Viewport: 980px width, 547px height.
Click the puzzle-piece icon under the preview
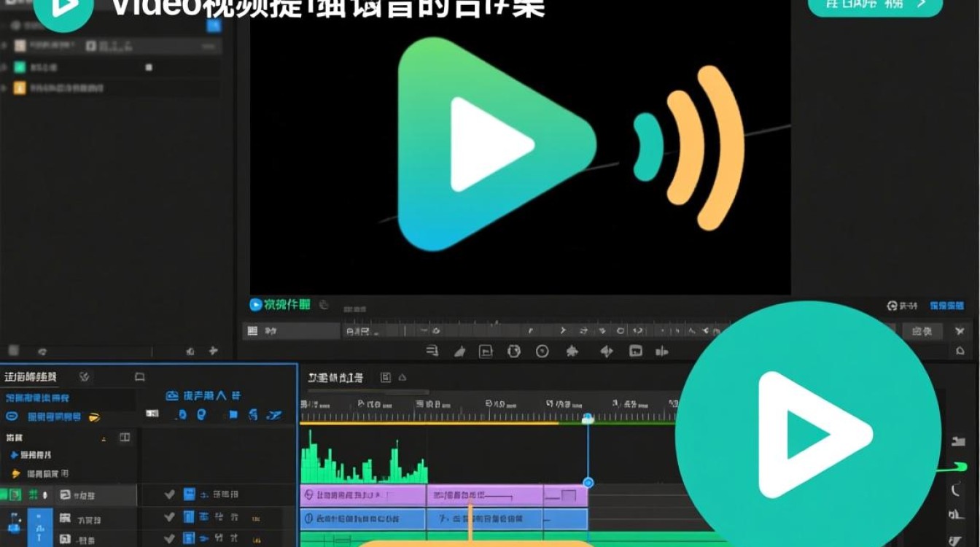[x=572, y=352]
